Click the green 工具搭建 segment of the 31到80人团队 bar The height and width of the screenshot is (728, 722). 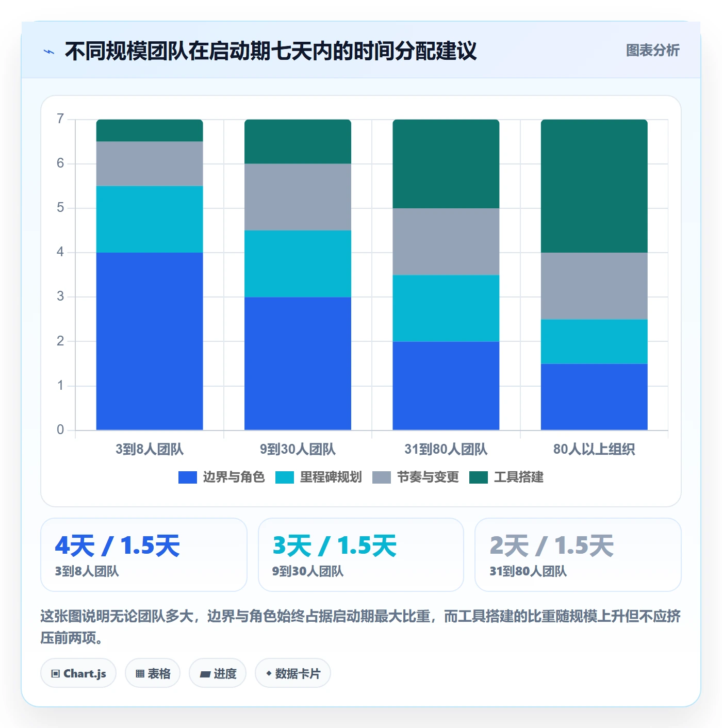click(446, 164)
